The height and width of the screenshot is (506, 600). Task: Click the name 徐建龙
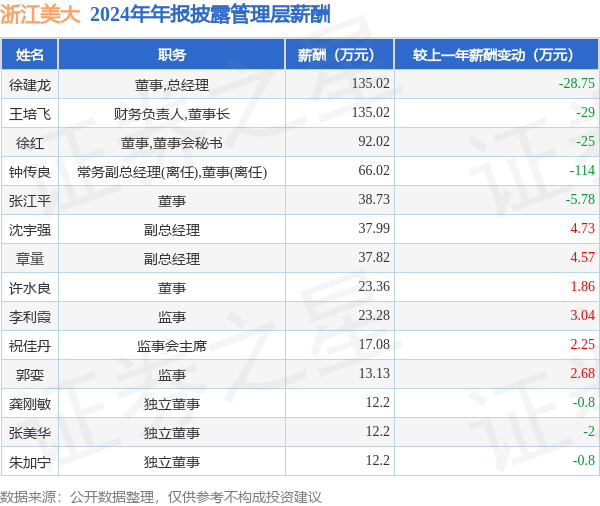[x=29, y=85]
